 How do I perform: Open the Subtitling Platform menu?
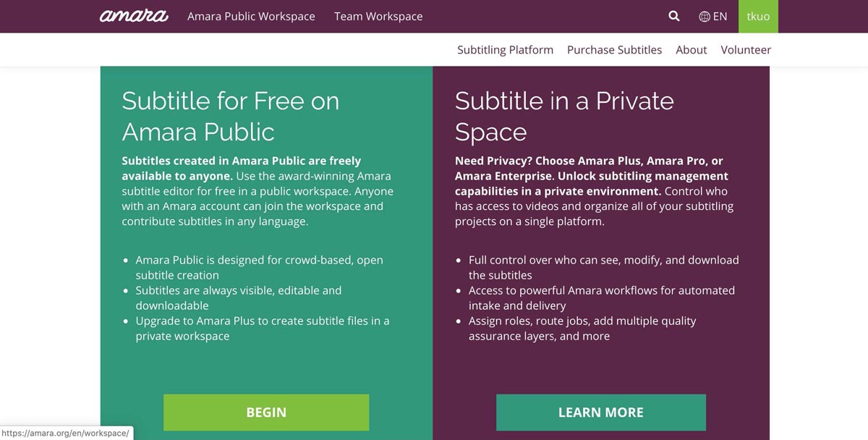point(505,50)
